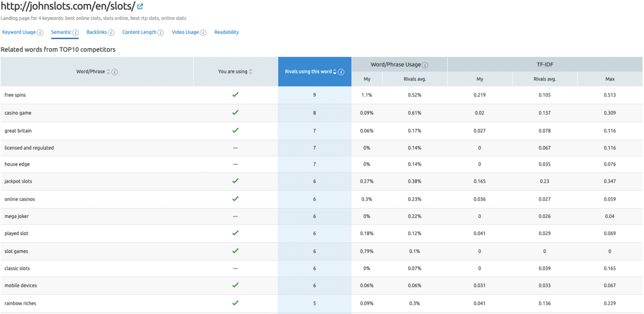Click the info icon next to Keyword Usage
The width and height of the screenshot is (644, 314).
40,32
